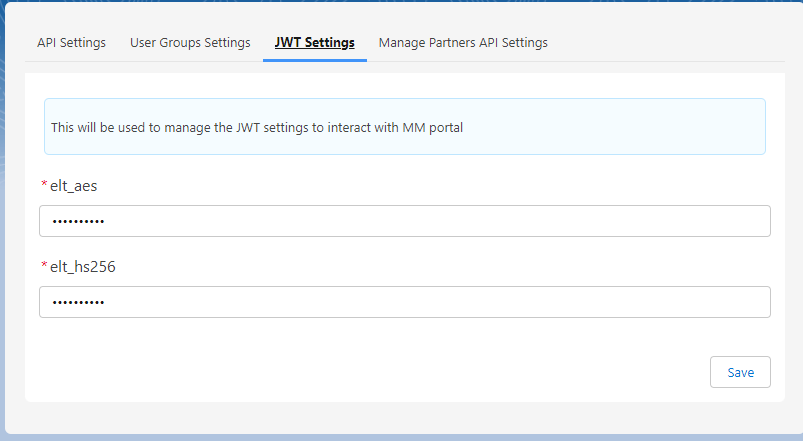Switch to the API Settings tab
The height and width of the screenshot is (441, 803).
[x=71, y=43]
